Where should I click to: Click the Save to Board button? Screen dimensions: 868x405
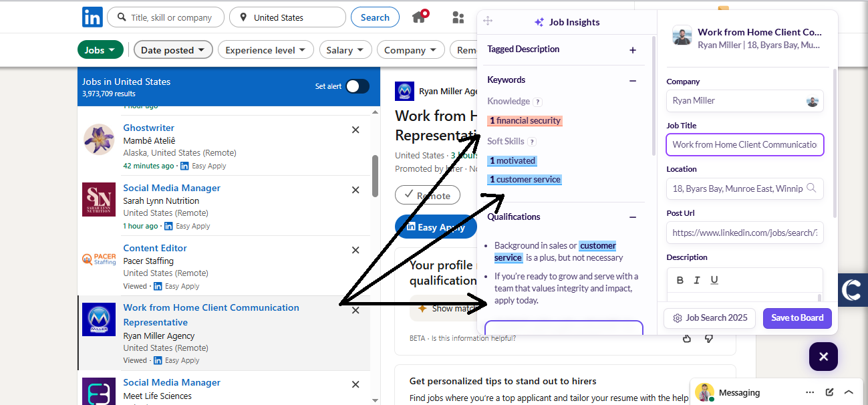coord(797,317)
